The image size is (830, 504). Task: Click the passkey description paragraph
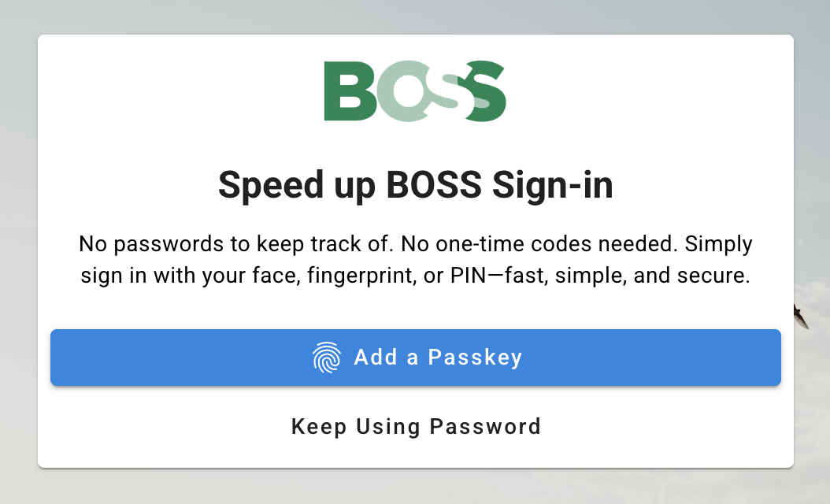[416, 260]
